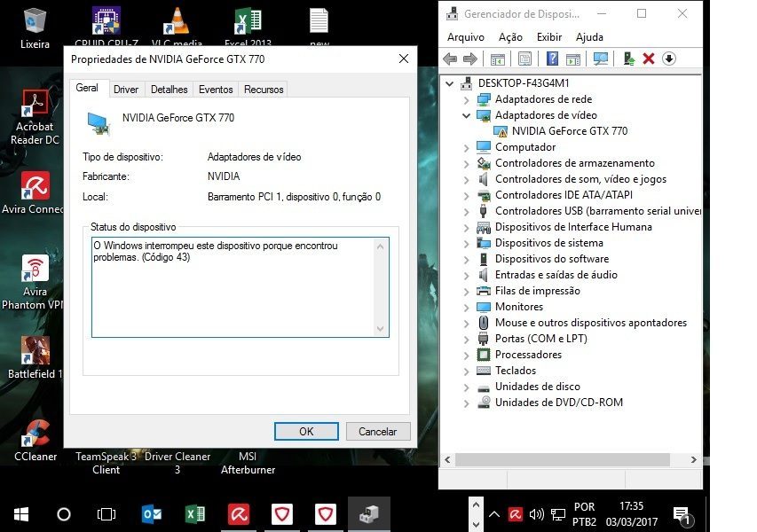
Task: Switch to the Eventos tab
Action: click(x=216, y=90)
